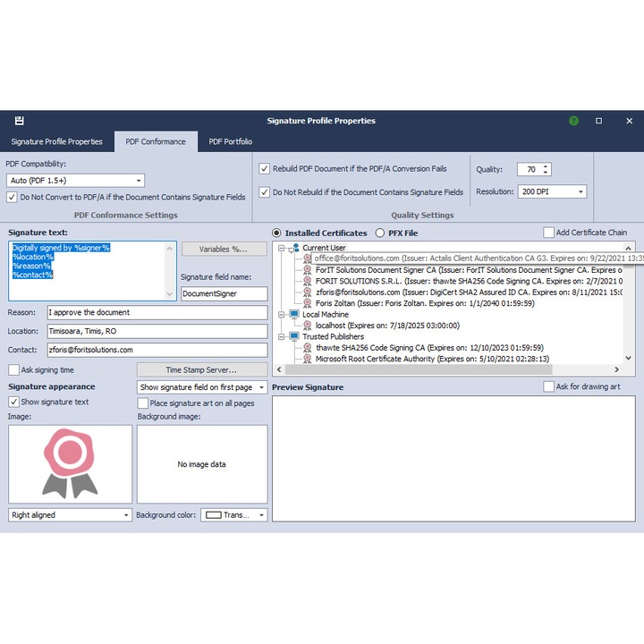
Task: Check the Ask signing time box
Action: pos(14,369)
